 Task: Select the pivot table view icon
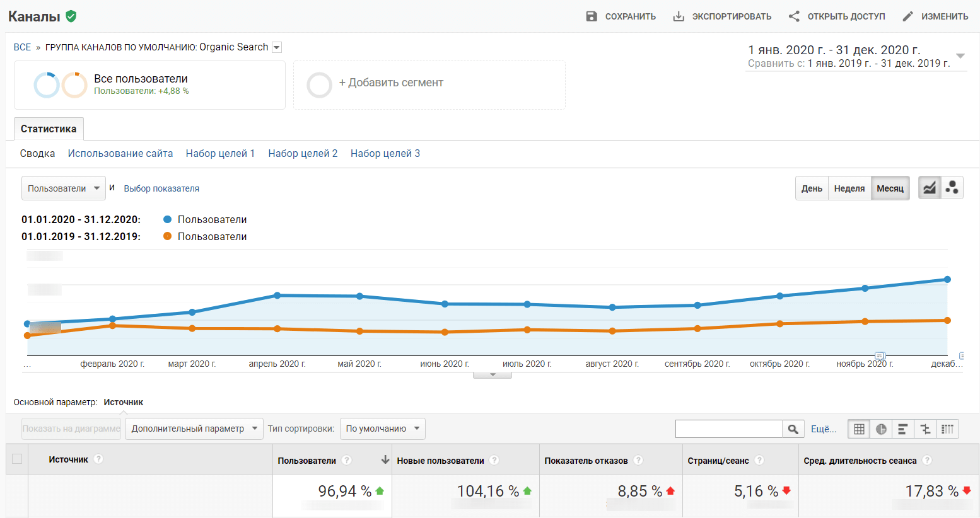tap(947, 429)
